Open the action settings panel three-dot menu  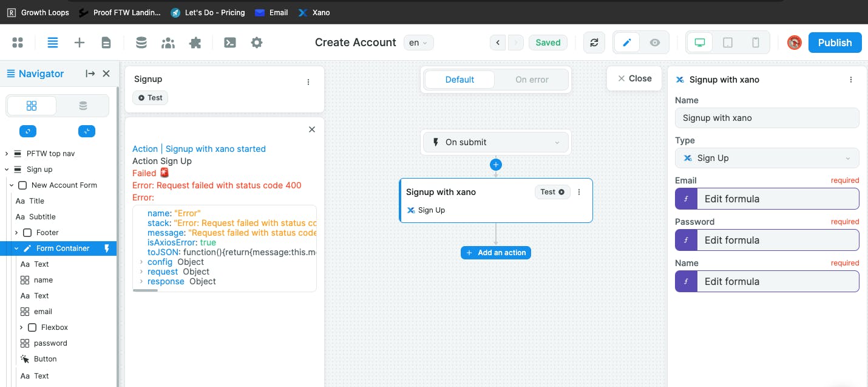(x=851, y=80)
